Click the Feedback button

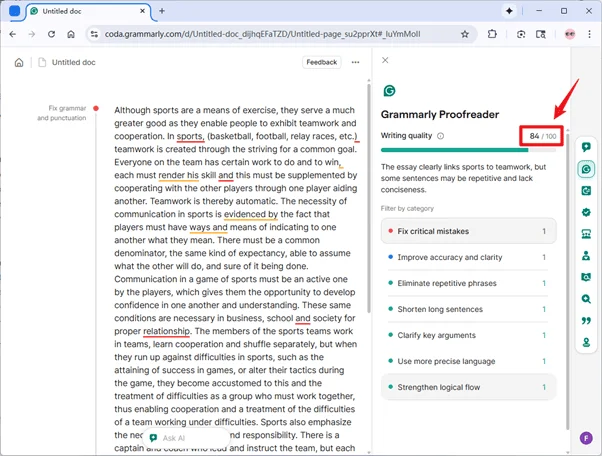click(322, 62)
